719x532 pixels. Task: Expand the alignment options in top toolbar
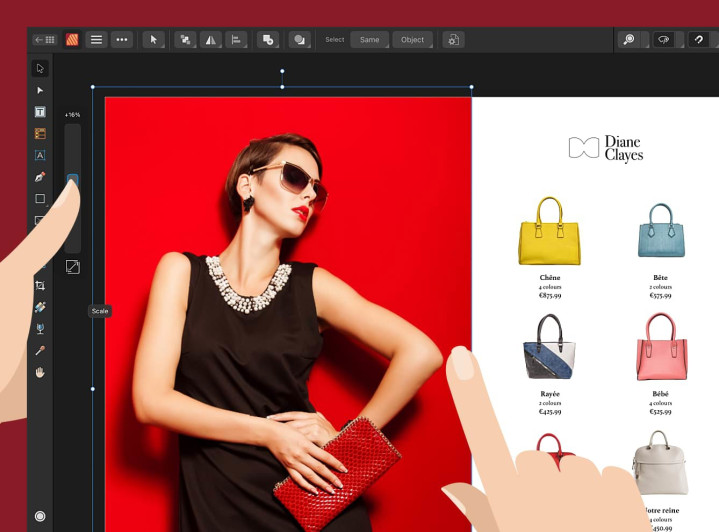(236, 40)
